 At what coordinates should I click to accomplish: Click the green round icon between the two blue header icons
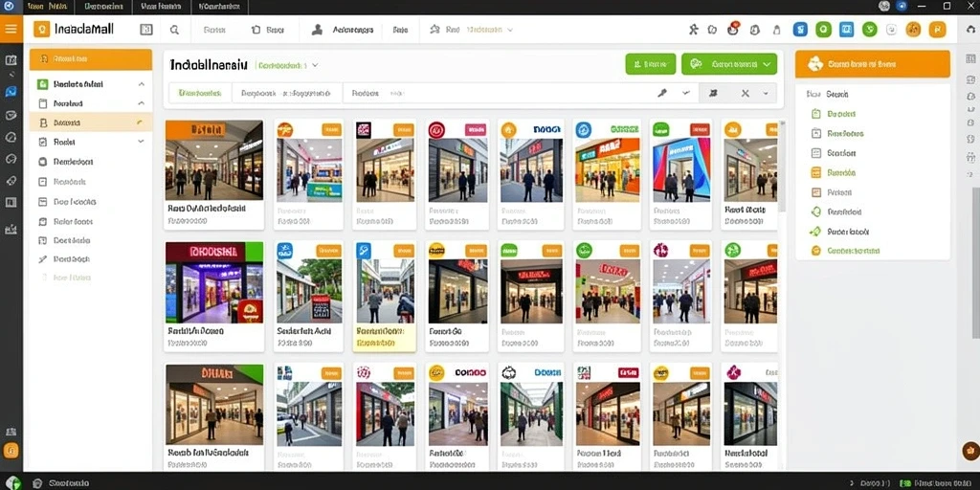pyautogui.click(x=823, y=30)
